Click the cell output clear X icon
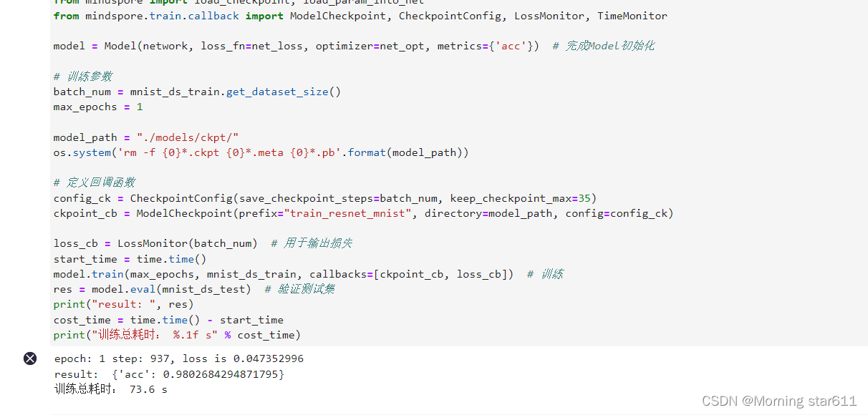Screen dimensions: 868x415 click(30, 358)
